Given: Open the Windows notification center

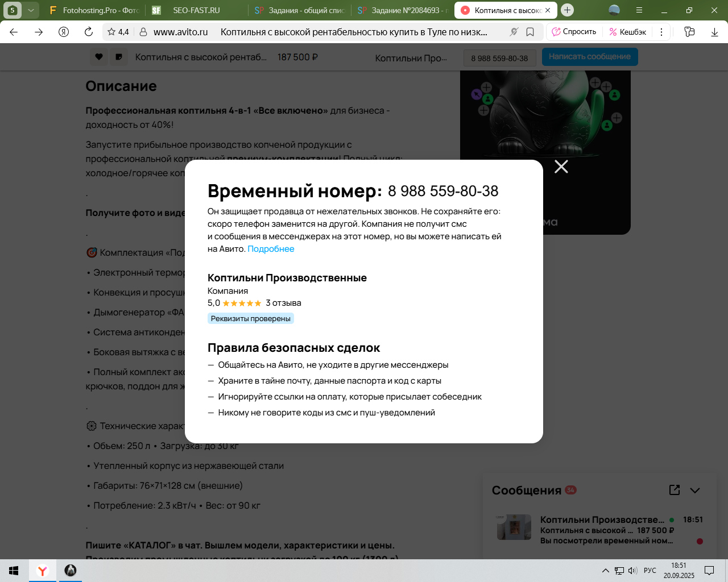Looking at the screenshot, I should (x=709, y=571).
